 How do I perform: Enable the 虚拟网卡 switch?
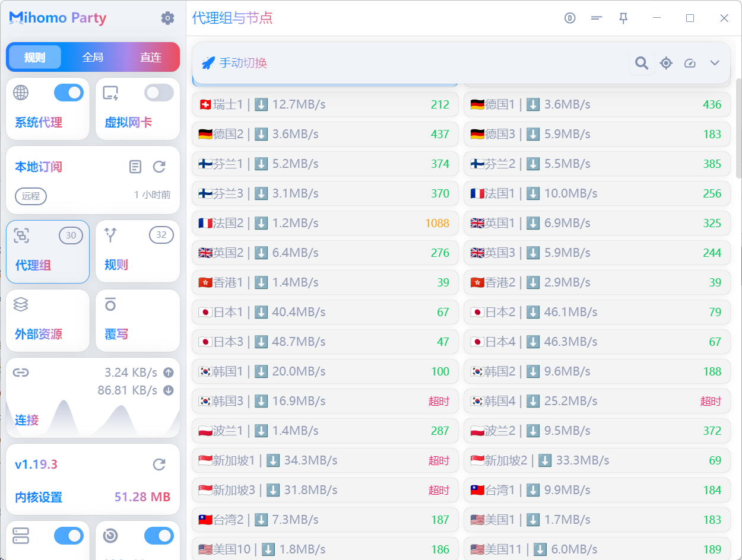(159, 93)
